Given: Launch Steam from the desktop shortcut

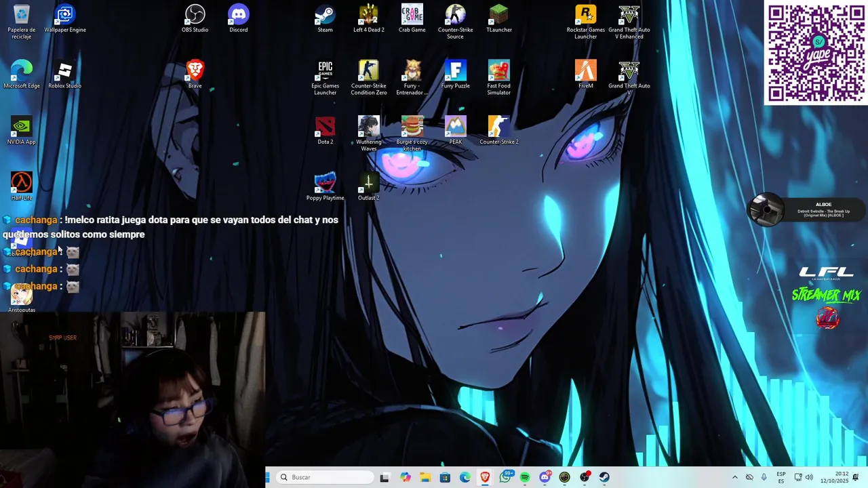Looking at the screenshot, I should 325,19.
